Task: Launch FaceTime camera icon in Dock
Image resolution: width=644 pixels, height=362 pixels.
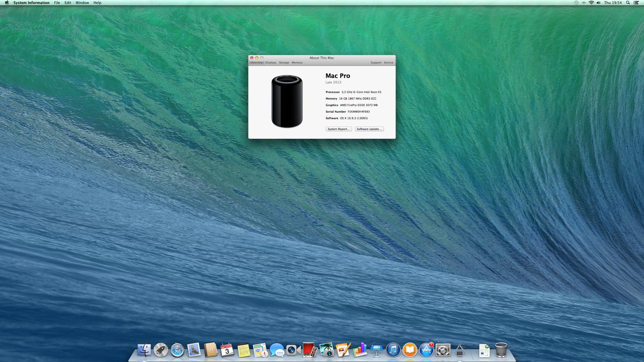Action: pos(293,350)
